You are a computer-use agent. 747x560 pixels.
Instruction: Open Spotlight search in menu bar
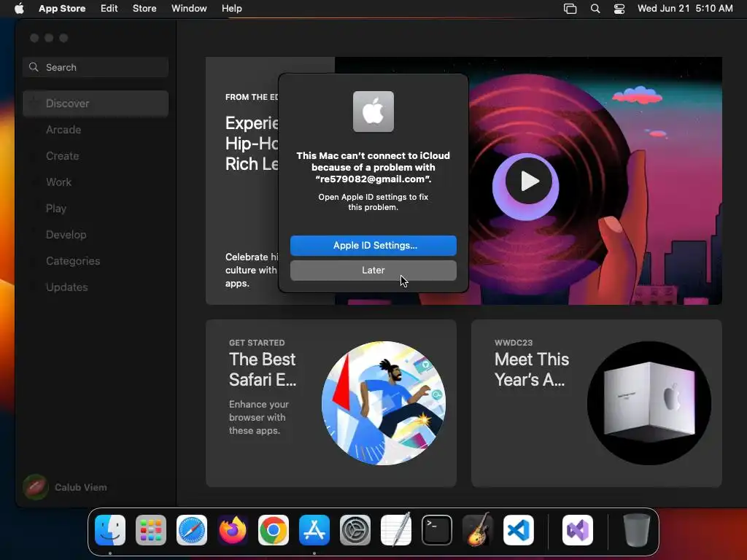(x=595, y=9)
